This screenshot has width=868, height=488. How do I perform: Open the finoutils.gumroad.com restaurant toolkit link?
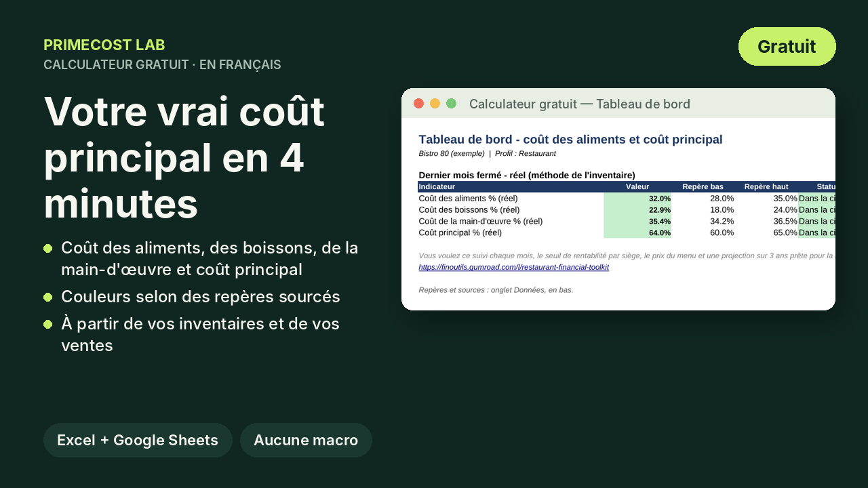(x=514, y=267)
